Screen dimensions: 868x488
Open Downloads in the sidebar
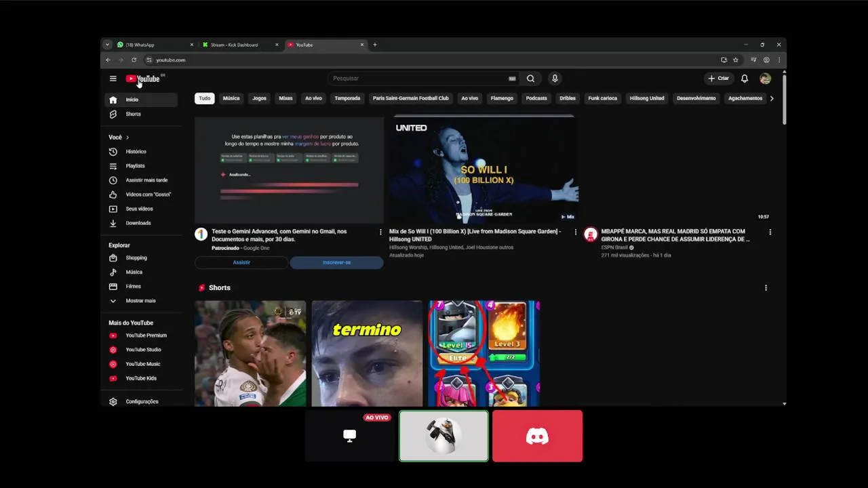pos(141,223)
